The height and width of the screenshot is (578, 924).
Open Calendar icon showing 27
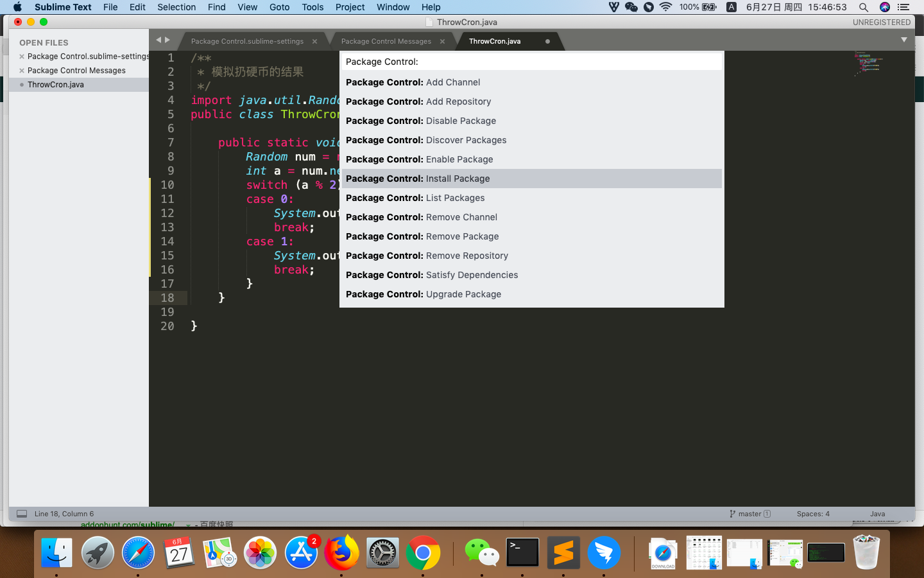coord(179,552)
